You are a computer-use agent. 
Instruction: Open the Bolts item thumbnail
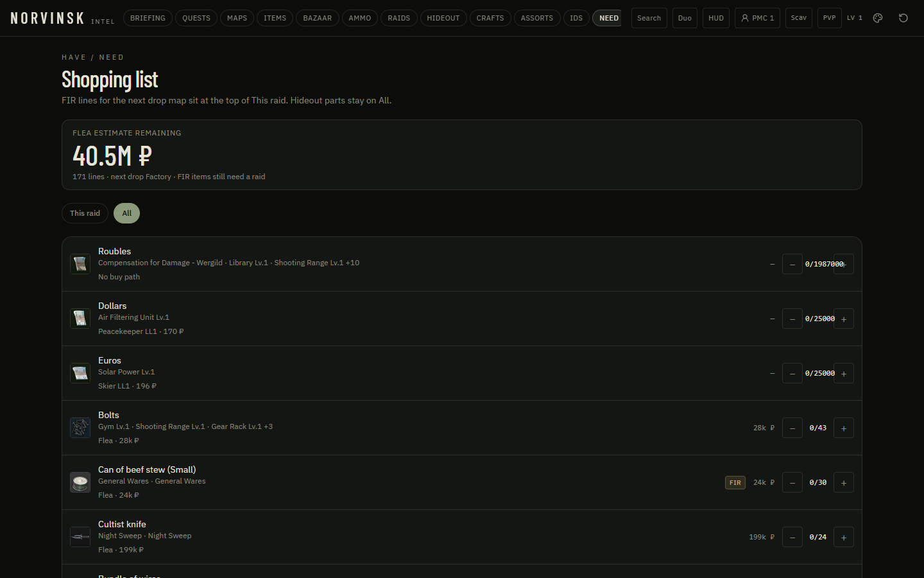(80, 428)
